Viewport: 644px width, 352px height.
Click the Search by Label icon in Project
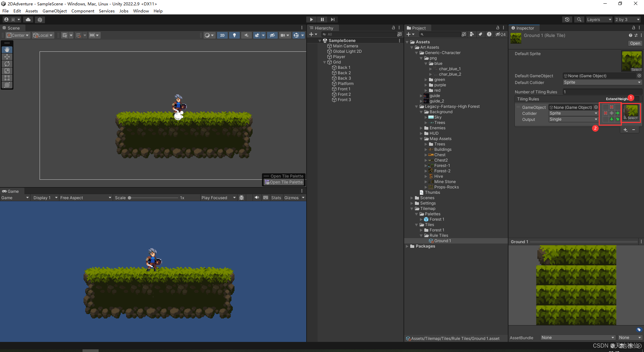[x=480, y=34]
